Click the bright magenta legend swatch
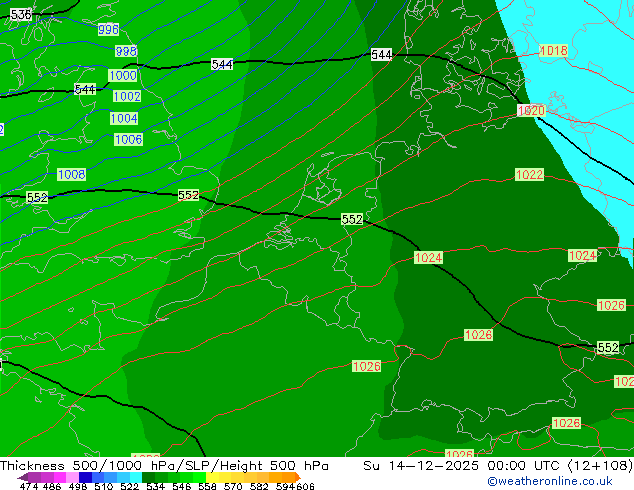This screenshot has width=634, height=490. [x=60, y=477]
